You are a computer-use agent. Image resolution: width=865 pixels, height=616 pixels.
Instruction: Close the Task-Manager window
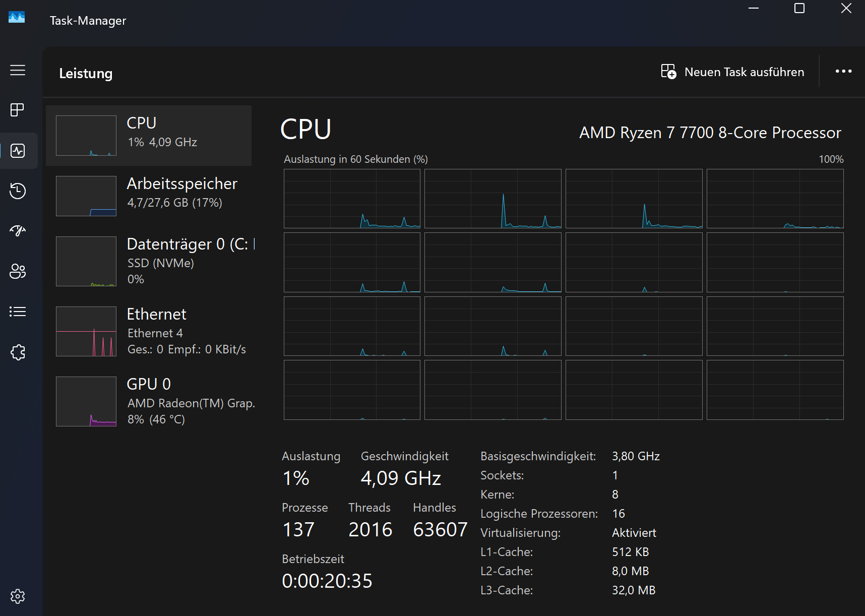(x=846, y=9)
